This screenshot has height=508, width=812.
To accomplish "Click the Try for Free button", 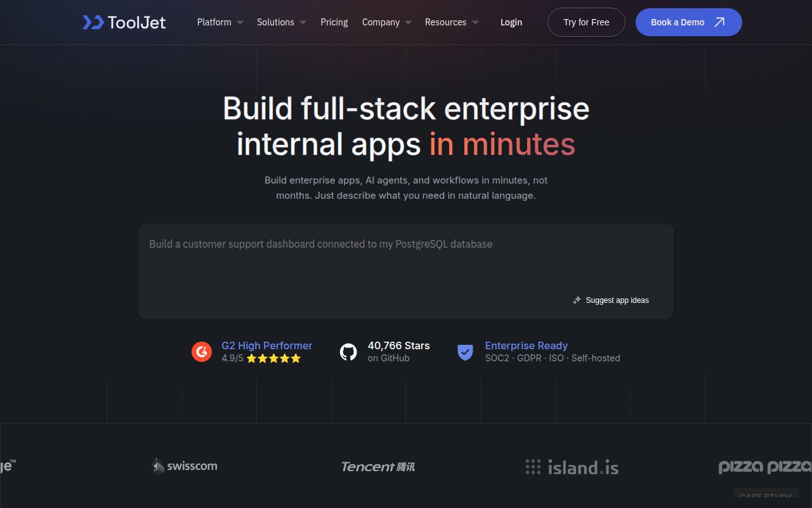I will (x=586, y=22).
